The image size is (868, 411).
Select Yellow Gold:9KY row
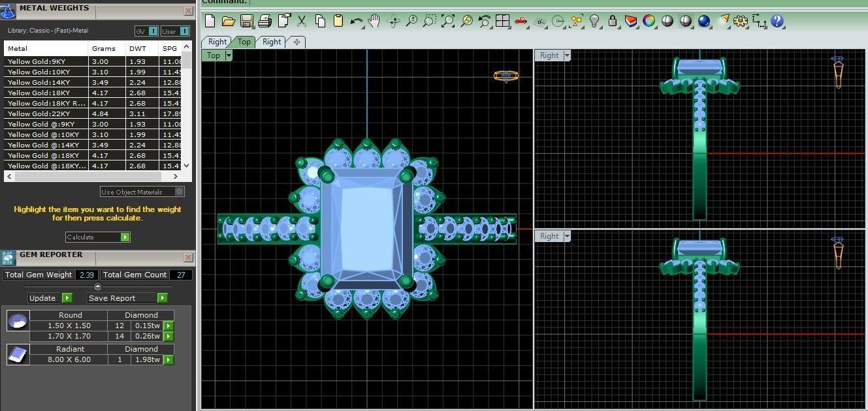point(93,61)
